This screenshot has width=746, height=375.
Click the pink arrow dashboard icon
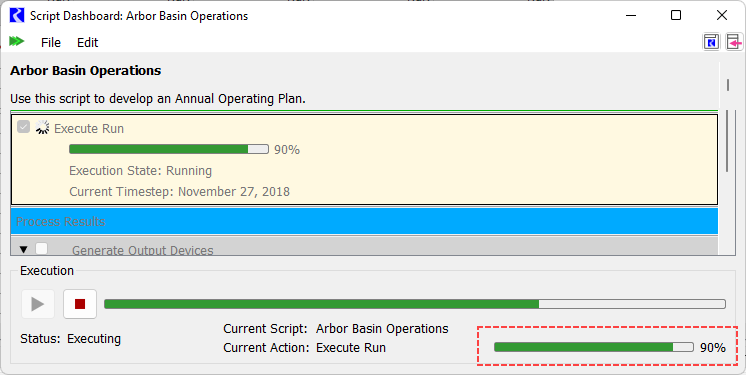click(735, 42)
